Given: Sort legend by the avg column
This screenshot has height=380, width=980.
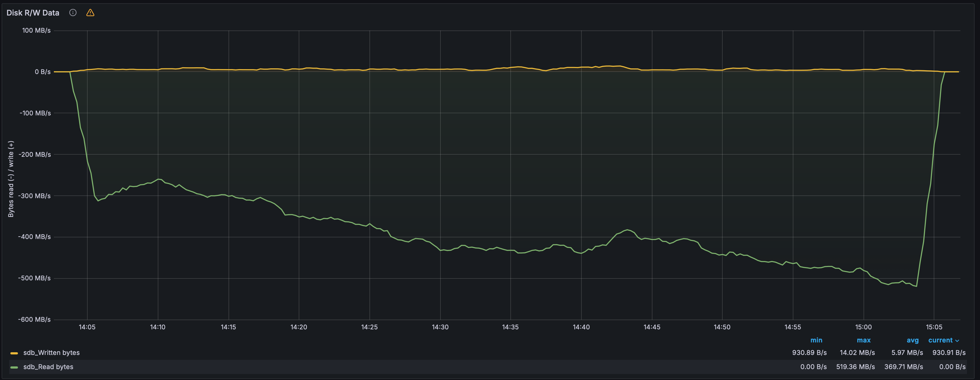Looking at the screenshot, I should tap(912, 340).
